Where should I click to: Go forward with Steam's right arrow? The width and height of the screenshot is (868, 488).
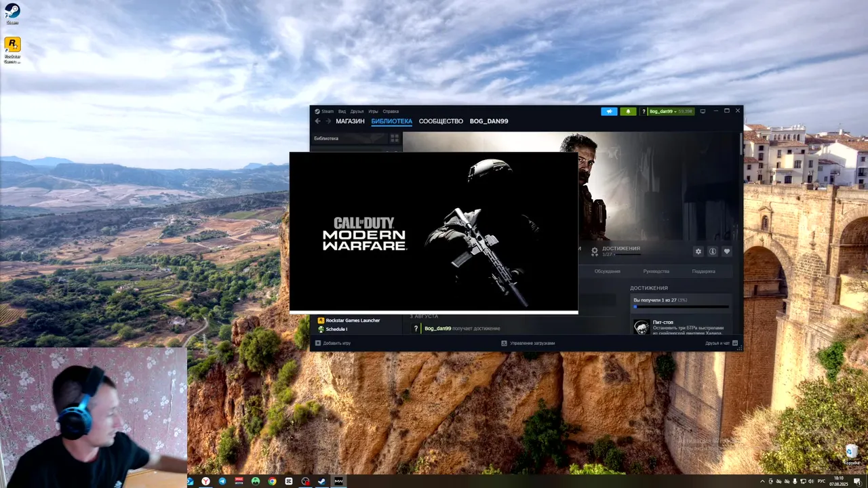click(328, 121)
